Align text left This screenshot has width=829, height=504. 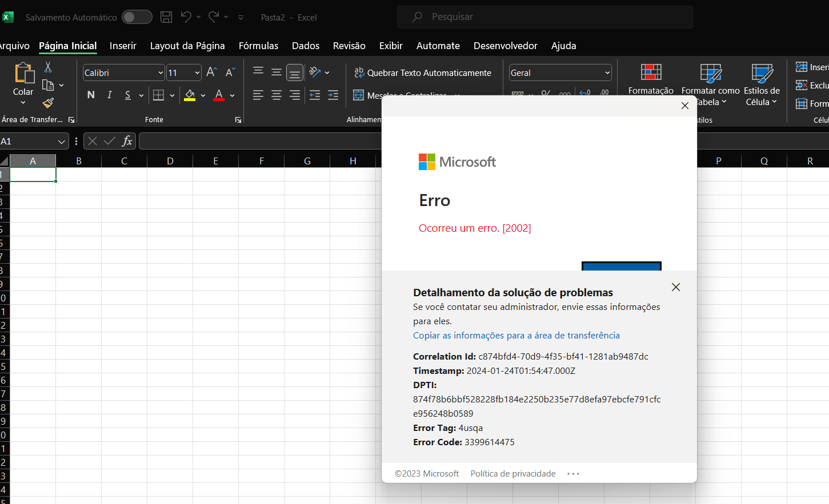click(x=258, y=95)
